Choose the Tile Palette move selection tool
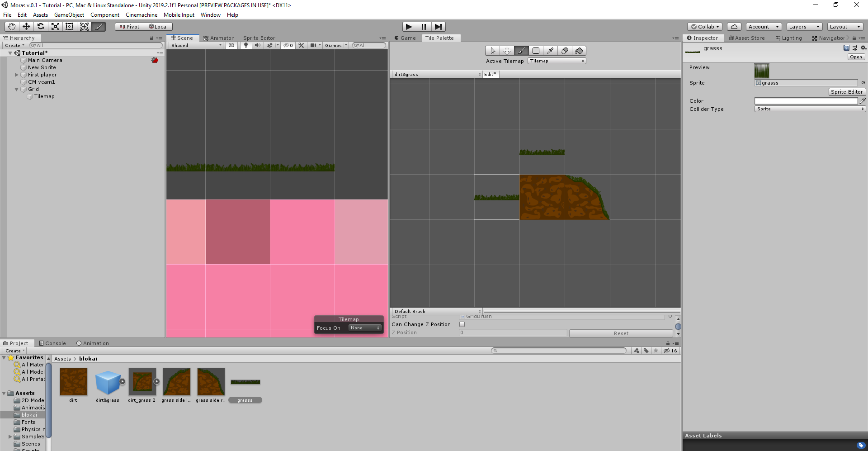The width and height of the screenshot is (868, 451). 507,51
